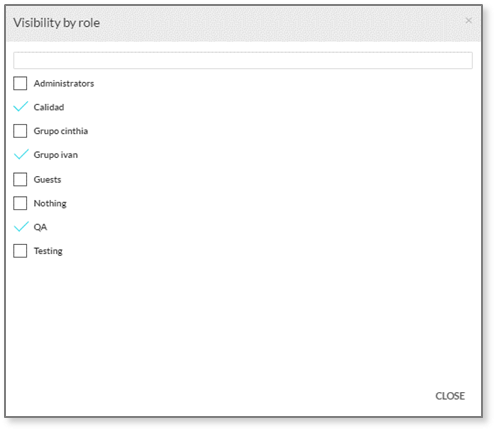Viewport: 496px width, 431px height.
Task: Click the CLOSE button
Action: (x=450, y=396)
